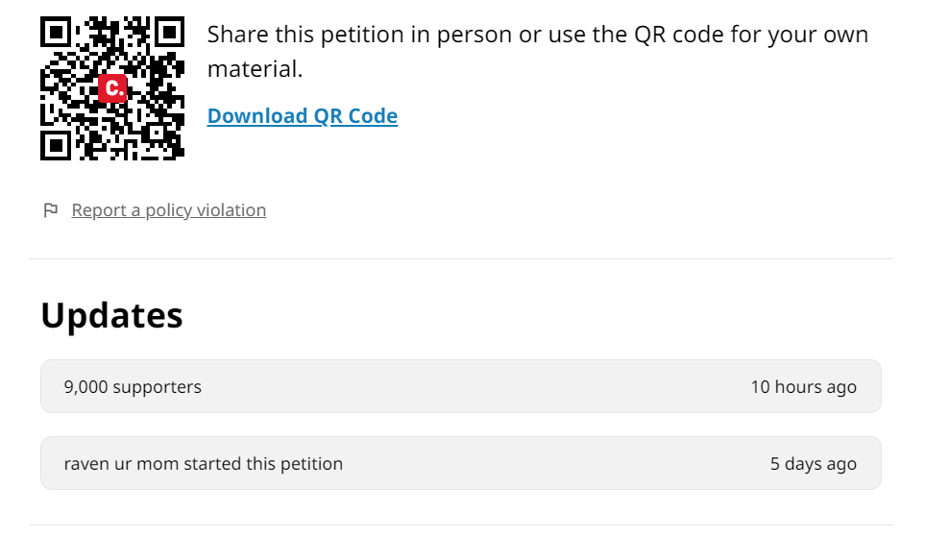
Task: Download the QR Code via the blue link
Action: pyautogui.click(x=302, y=116)
